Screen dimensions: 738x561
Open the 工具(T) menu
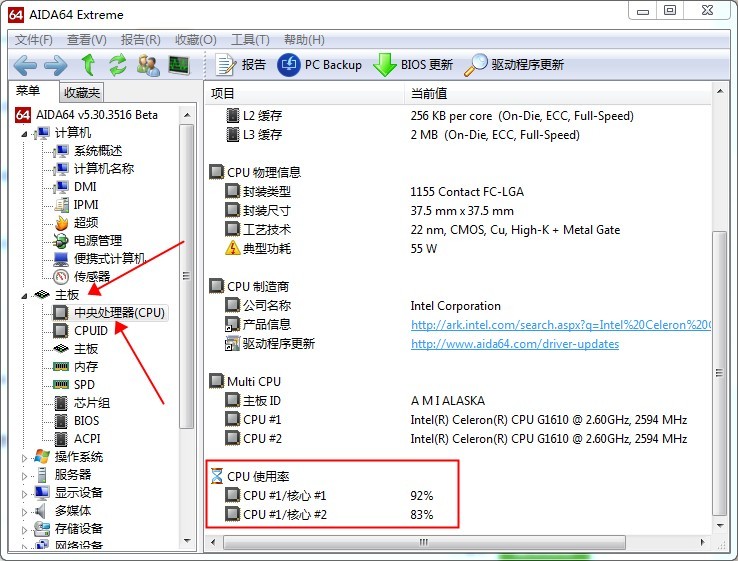tap(250, 40)
